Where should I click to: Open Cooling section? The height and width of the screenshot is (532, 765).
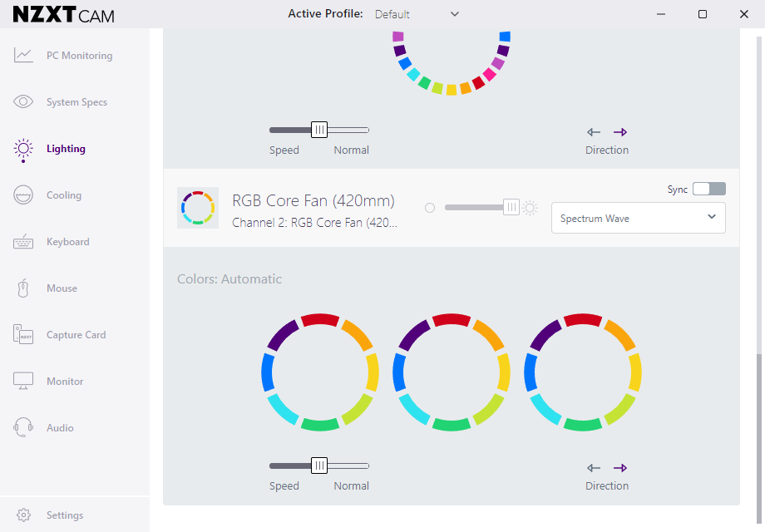[64, 195]
